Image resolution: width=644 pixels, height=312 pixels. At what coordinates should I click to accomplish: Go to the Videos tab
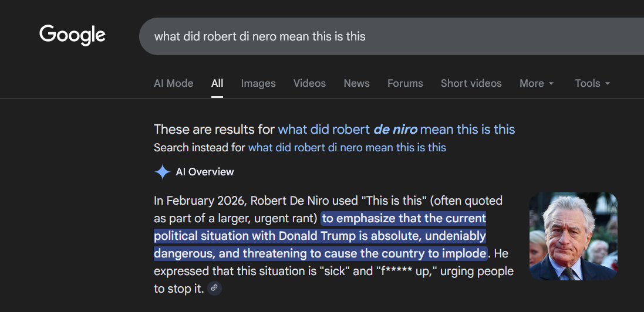(309, 83)
